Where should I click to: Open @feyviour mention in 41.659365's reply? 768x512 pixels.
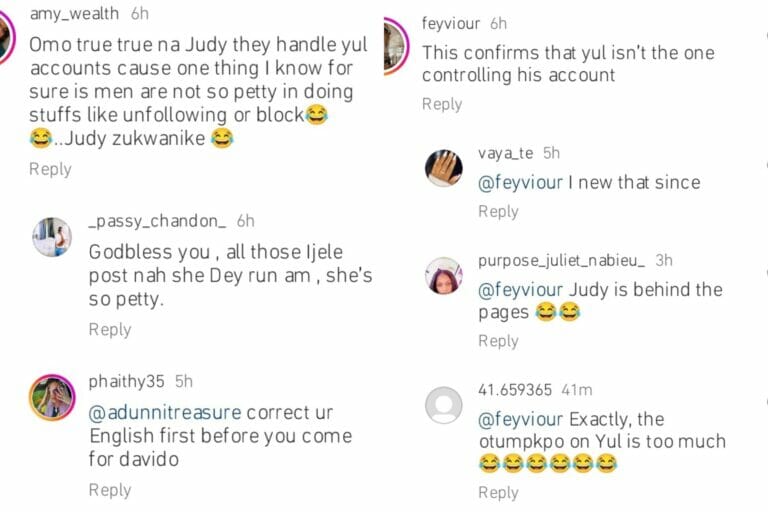tap(521, 419)
